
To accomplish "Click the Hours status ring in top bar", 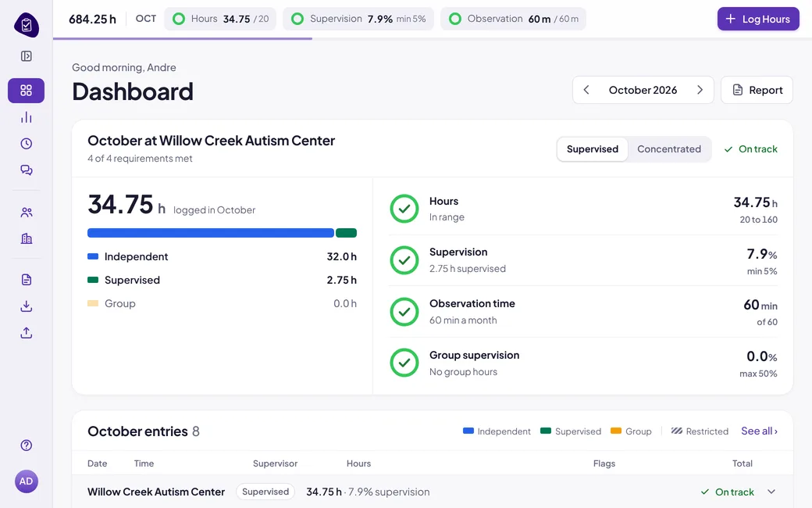I will (x=179, y=20).
